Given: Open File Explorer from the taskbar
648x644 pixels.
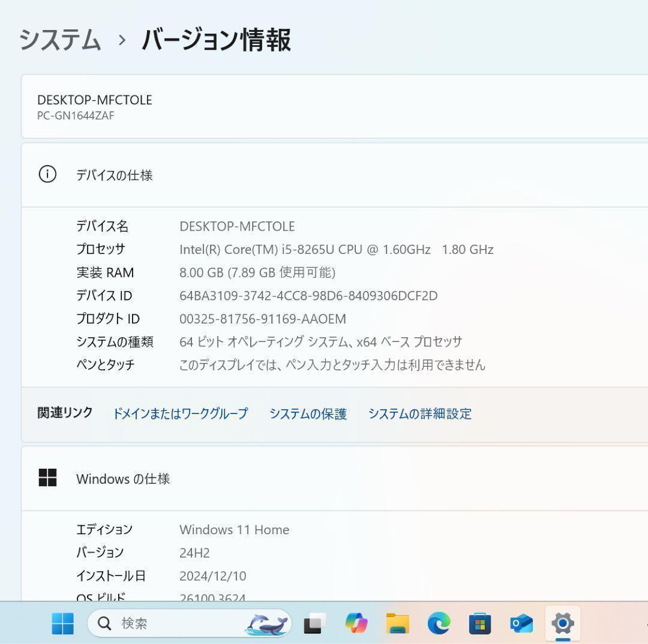Looking at the screenshot, I should [x=398, y=624].
